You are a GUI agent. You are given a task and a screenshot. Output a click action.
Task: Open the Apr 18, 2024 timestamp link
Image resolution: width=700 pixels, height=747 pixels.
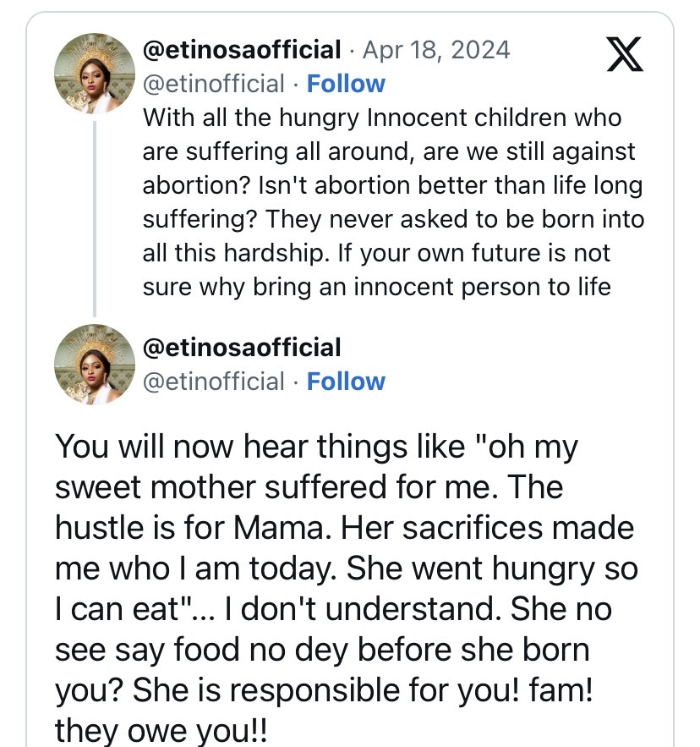tap(436, 50)
